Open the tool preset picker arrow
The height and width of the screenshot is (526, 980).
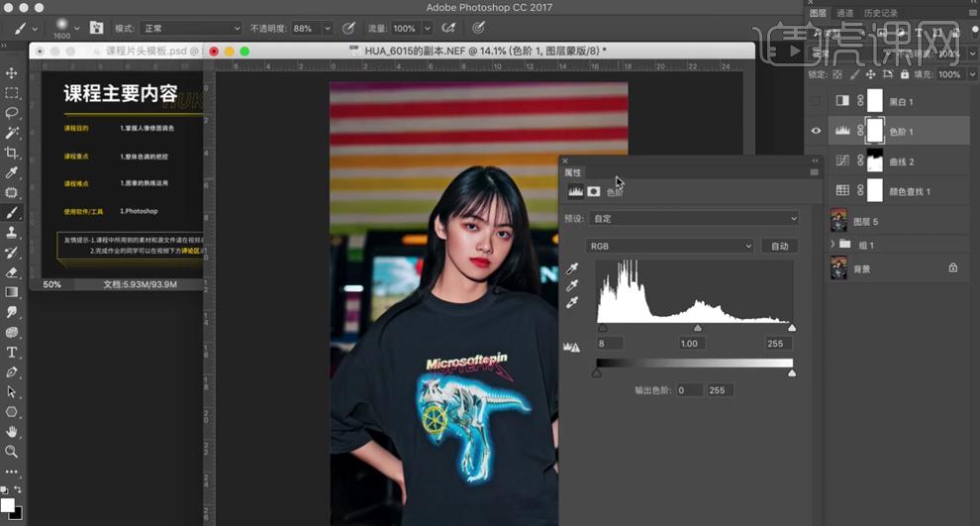(35, 28)
